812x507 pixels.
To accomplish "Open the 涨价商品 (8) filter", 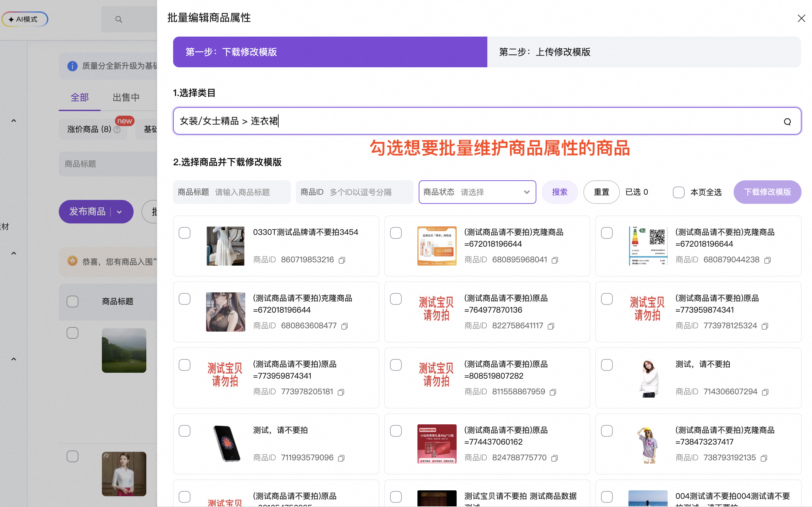I will pyautogui.click(x=93, y=129).
